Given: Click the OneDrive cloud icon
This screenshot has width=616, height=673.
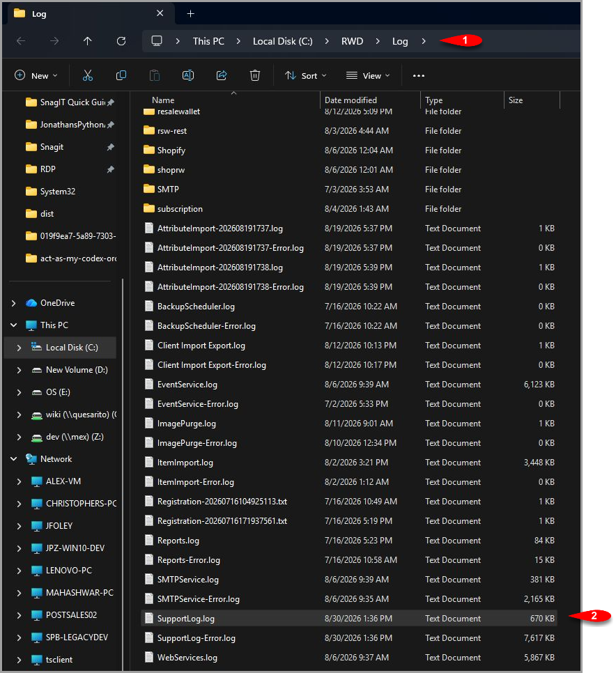Looking at the screenshot, I should click(x=31, y=303).
